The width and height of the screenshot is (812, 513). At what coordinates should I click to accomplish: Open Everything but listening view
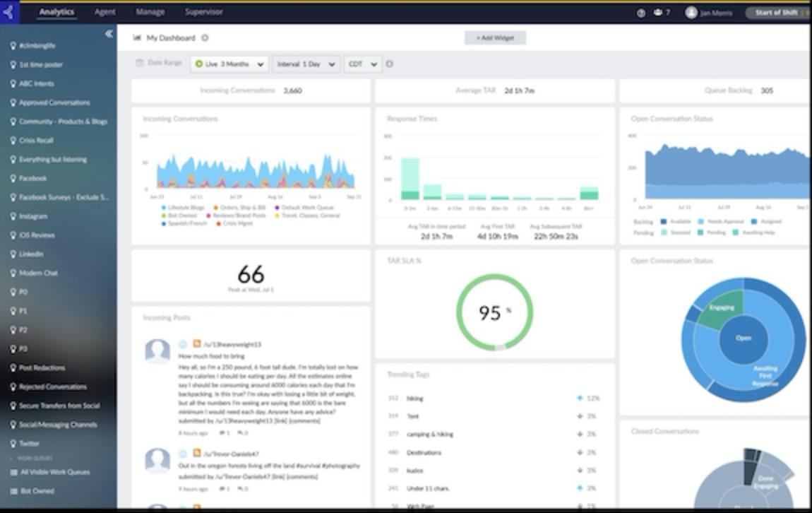pos(53,159)
